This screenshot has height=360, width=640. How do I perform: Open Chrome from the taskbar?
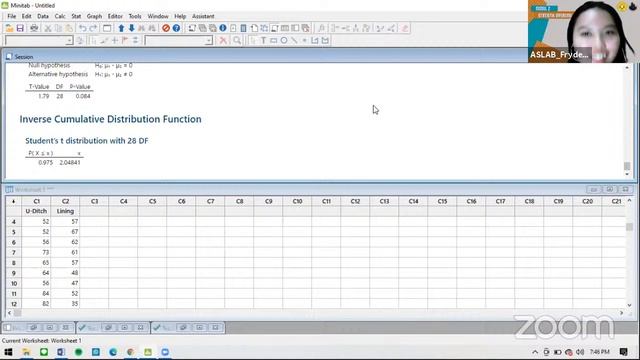[x=130, y=352]
